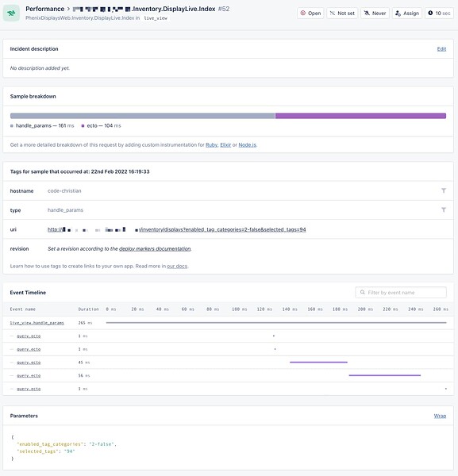Click the 10 sec clock button
458x476 pixels.
tap(439, 13)
